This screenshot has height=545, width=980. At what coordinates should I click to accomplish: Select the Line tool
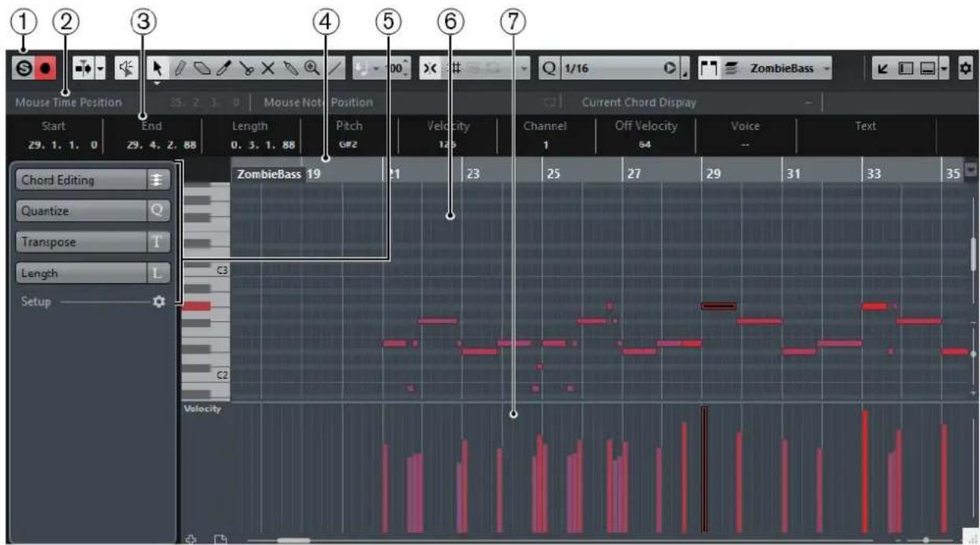click(x=333, y=68)
